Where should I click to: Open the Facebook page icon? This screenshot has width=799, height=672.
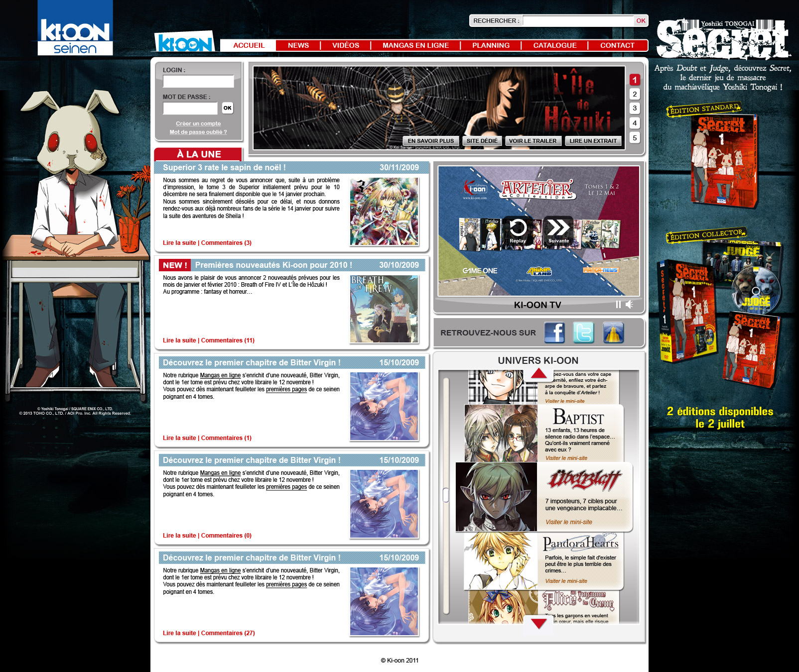click(x=554, y=333)
